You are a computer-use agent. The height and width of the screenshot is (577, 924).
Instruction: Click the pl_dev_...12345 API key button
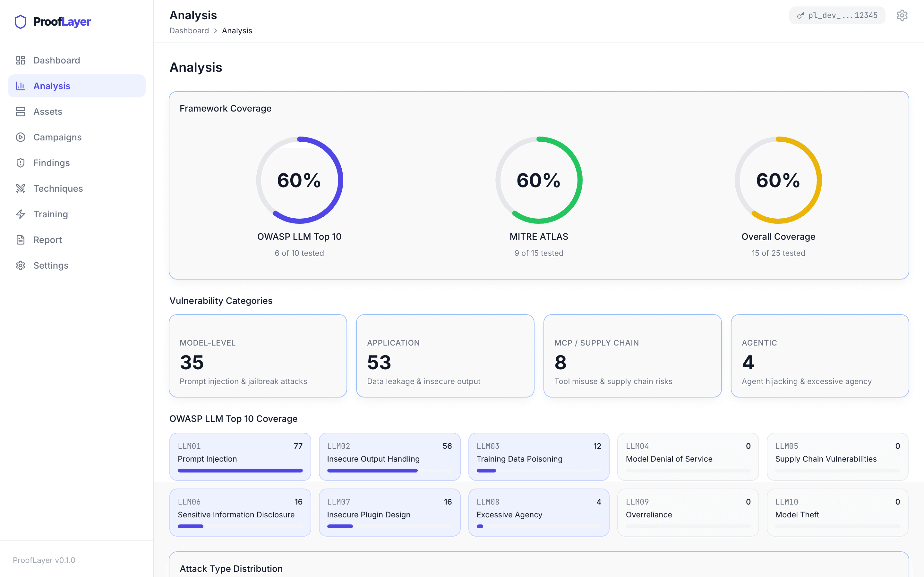837,15
